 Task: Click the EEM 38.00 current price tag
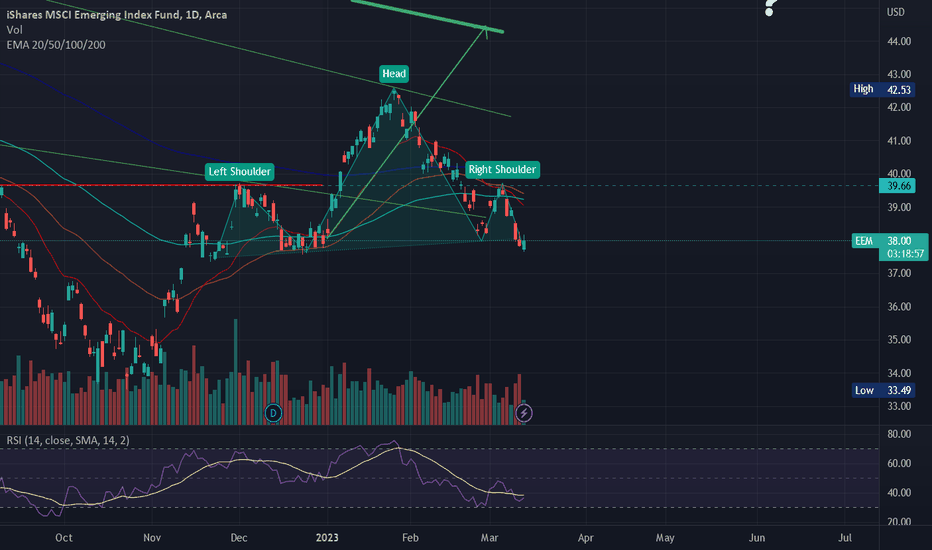[890, 240]
